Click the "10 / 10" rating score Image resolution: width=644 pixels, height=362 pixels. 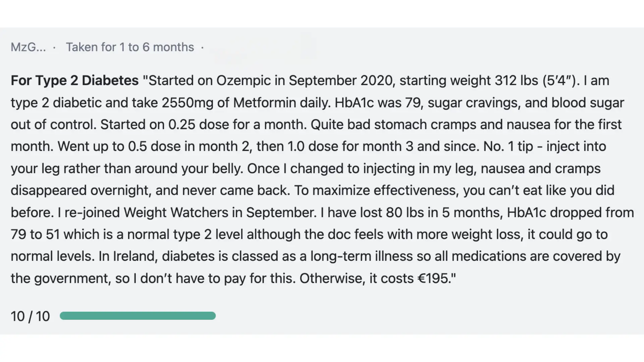point(30,316)
